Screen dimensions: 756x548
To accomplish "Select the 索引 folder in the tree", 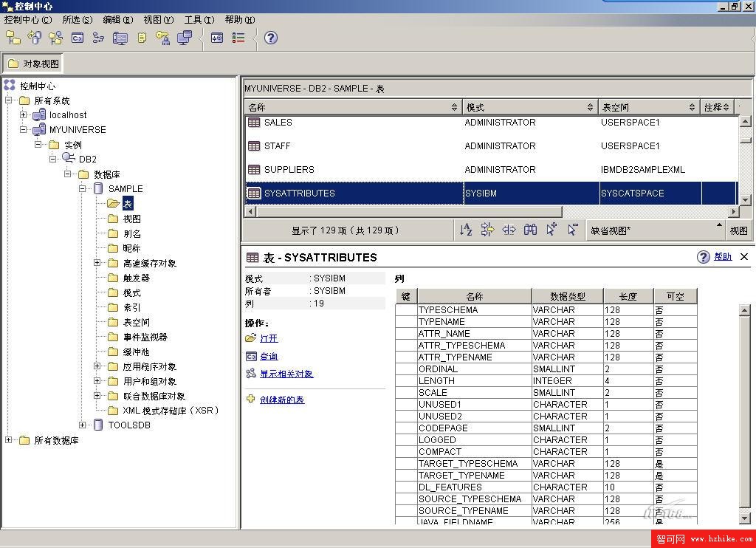I will coord(131,307).
